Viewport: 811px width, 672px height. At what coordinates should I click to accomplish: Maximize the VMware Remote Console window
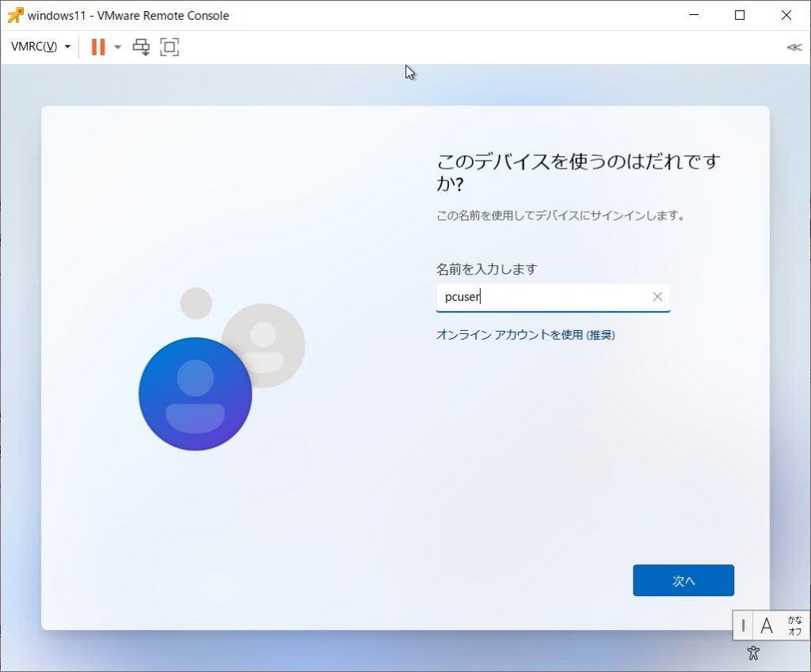pyautogui.click(x=740, y=15)
